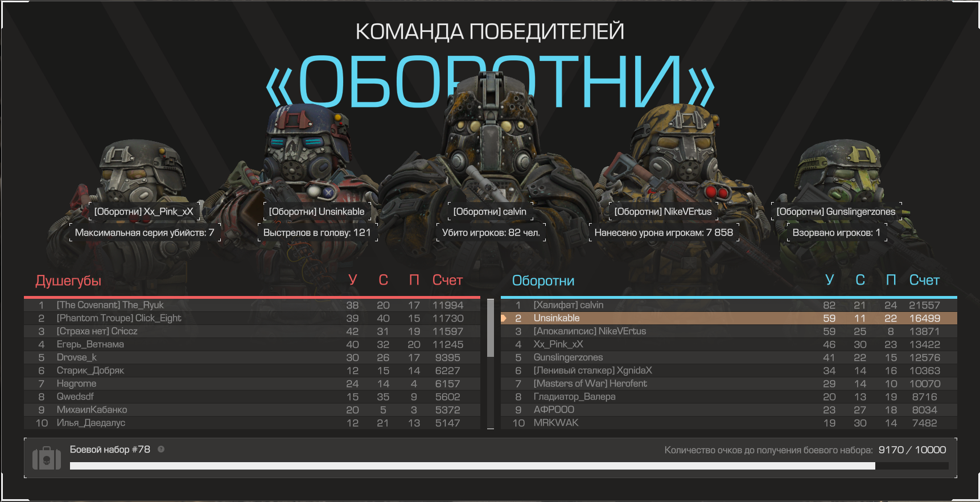Screen dimensions: 980x502
Task: Select the highlighted Unsinkable scoreboard row
Action: [728, 318]
